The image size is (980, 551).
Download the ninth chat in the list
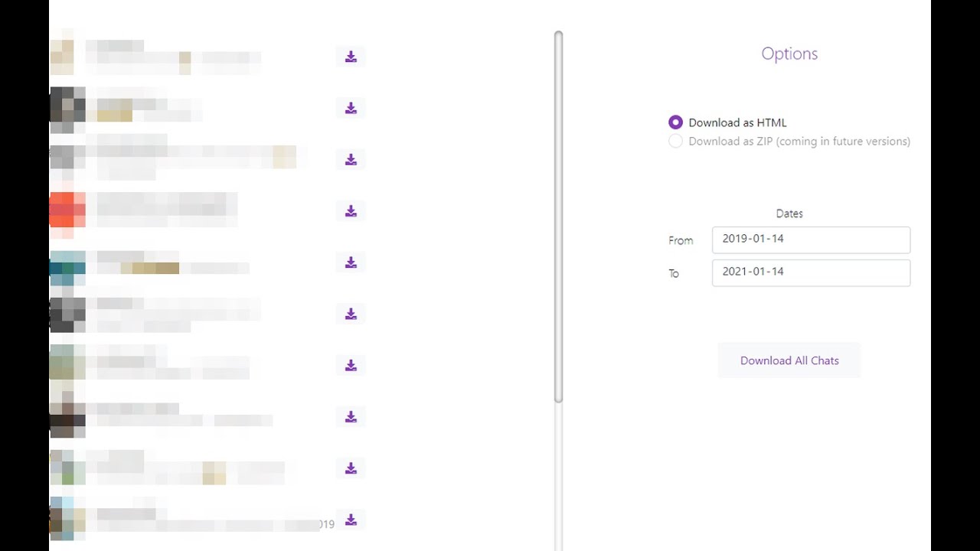tap(351, 468)
